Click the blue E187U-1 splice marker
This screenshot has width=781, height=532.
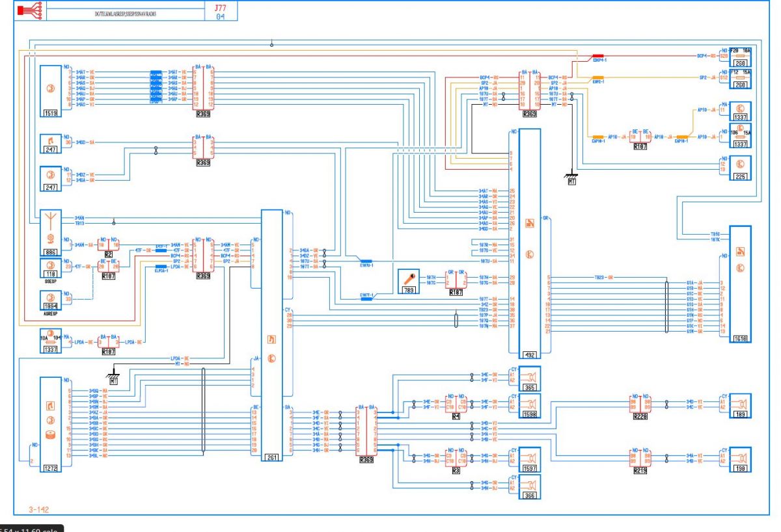366,262
